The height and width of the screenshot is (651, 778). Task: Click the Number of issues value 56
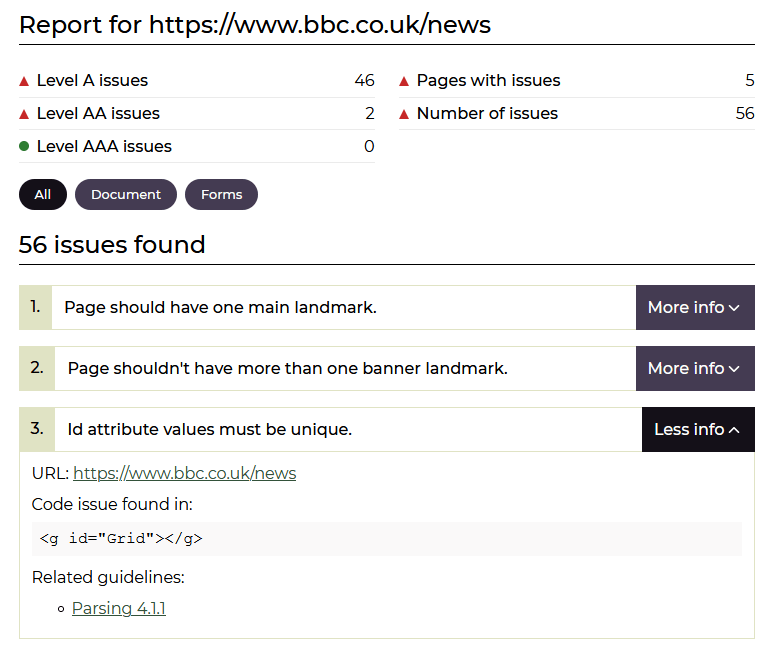click(745, 113)
